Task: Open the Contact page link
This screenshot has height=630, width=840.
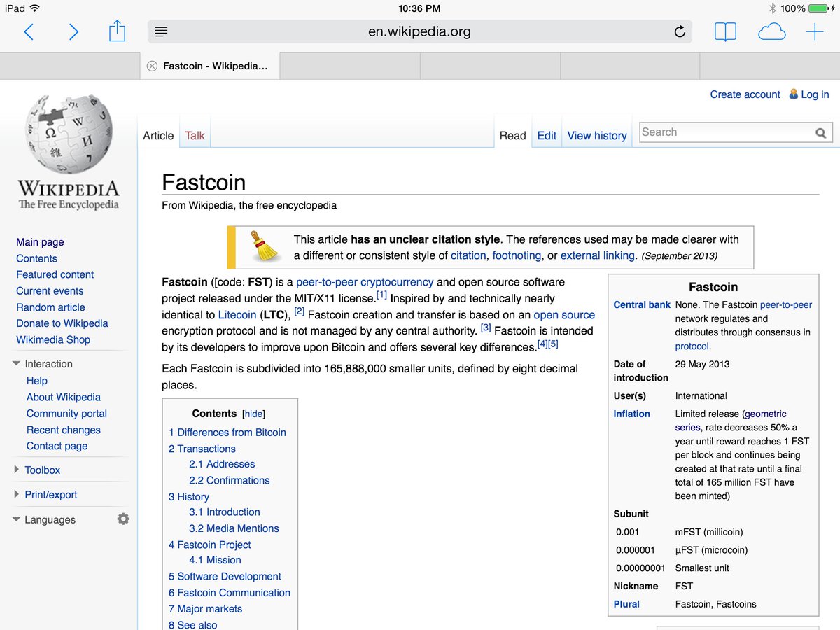Action: click(x=57, y=446)
